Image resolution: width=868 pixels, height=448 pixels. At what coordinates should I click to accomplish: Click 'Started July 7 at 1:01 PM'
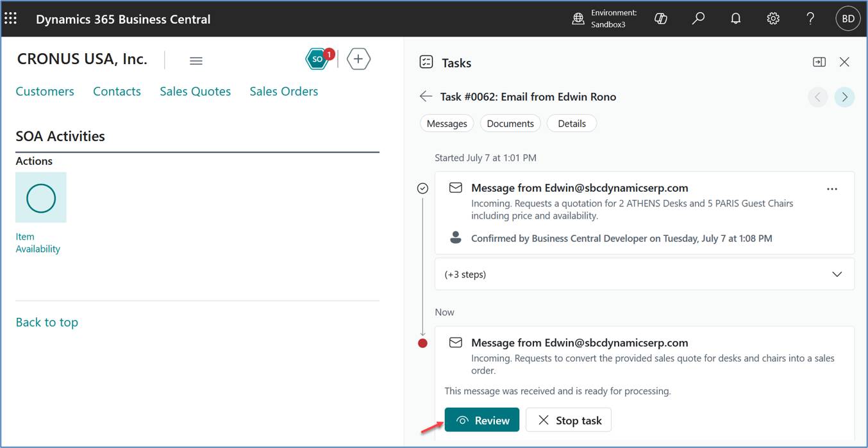click(485, 158)
